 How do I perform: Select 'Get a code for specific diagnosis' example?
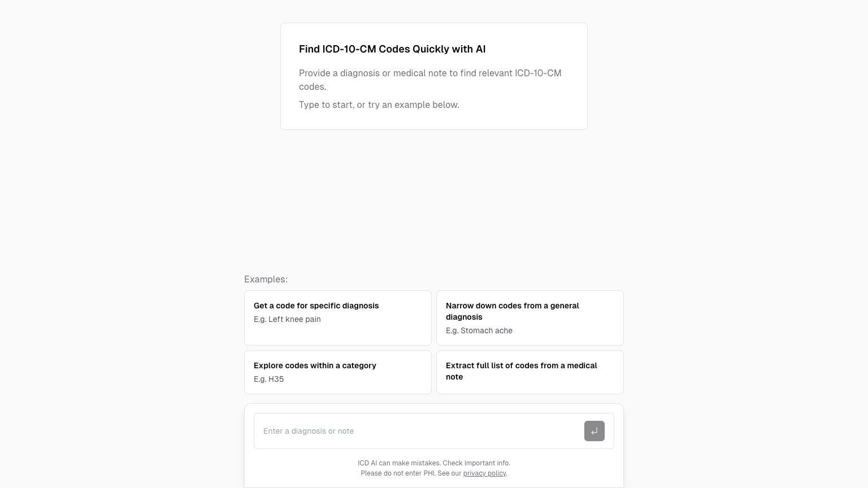coord(316,306)
